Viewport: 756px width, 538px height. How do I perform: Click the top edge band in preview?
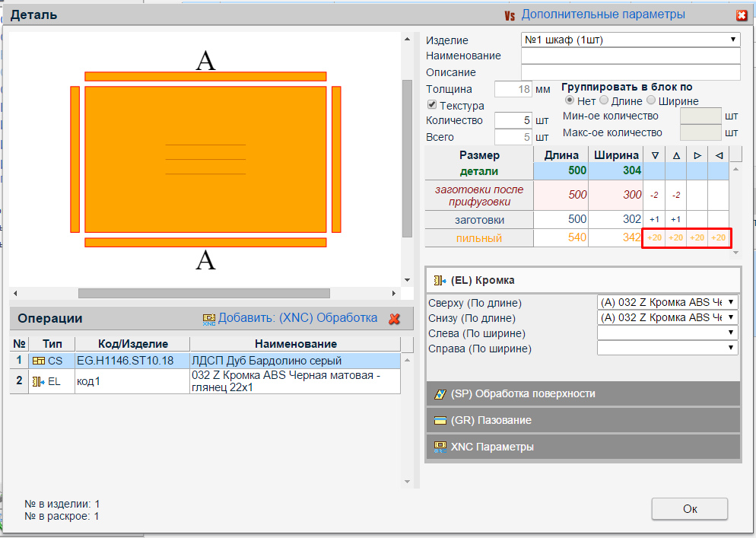205,76
